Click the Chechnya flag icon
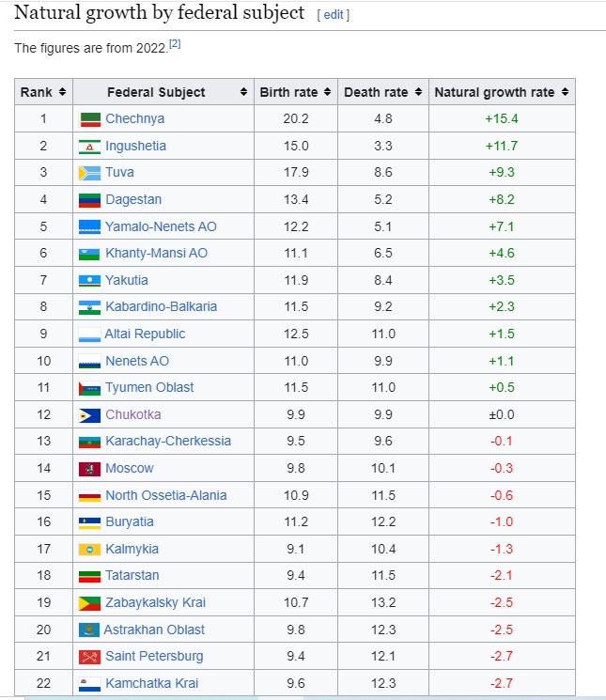Screen dimensions: 606x700 click(90, 119)
